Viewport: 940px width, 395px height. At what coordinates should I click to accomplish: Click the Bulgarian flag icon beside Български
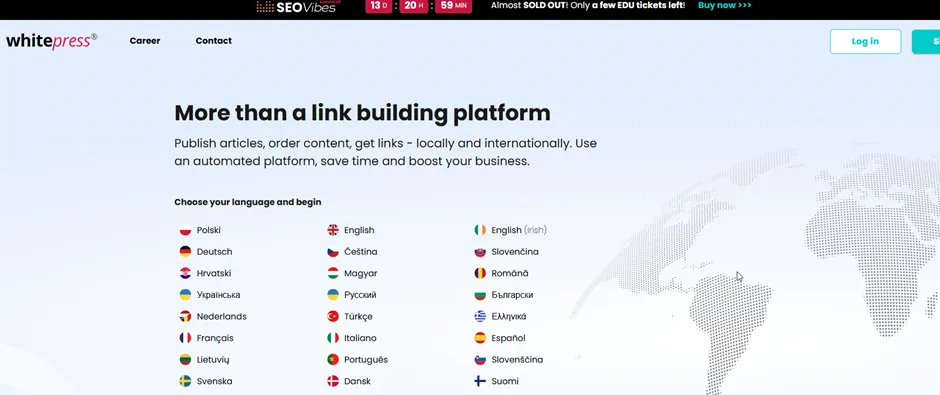click(480, 295)
